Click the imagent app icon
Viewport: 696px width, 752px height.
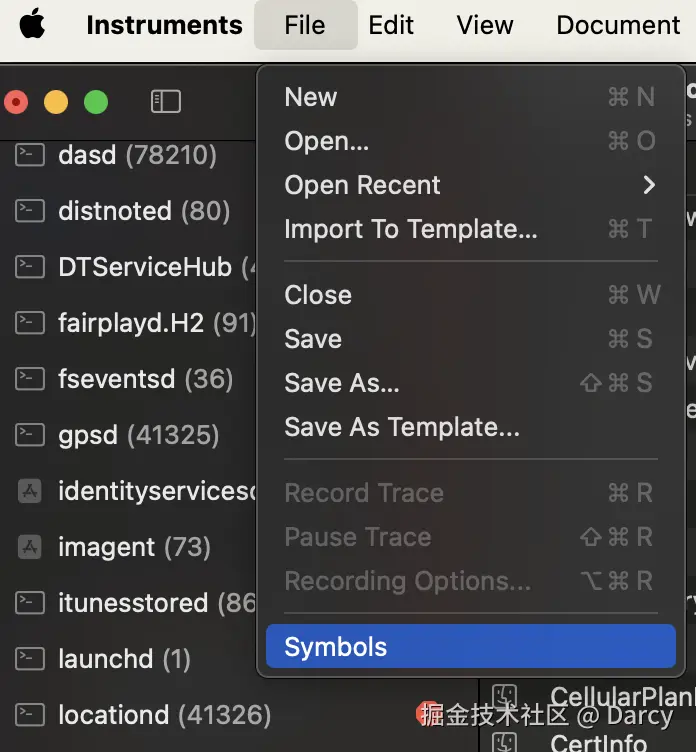30,547
